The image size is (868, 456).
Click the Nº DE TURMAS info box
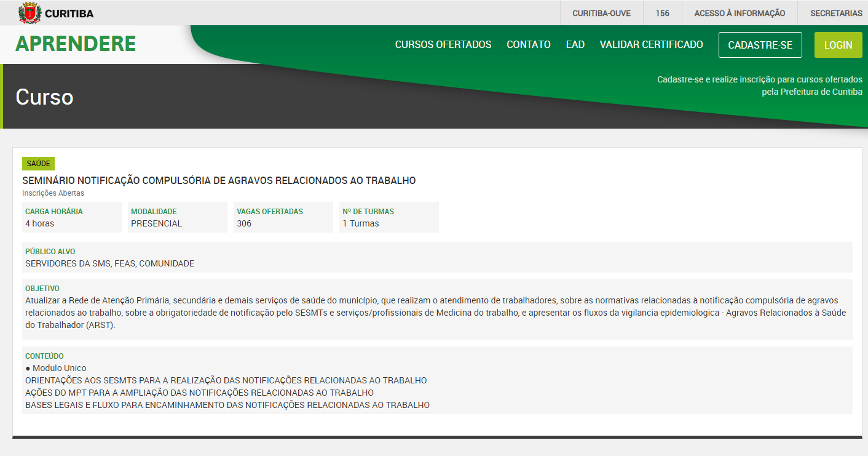pyautogui.click(x=389, y=217)
